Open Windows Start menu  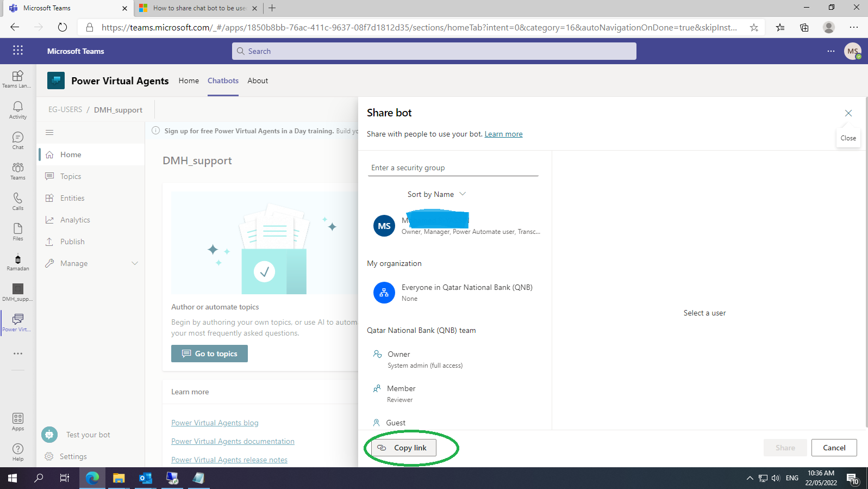13,478
